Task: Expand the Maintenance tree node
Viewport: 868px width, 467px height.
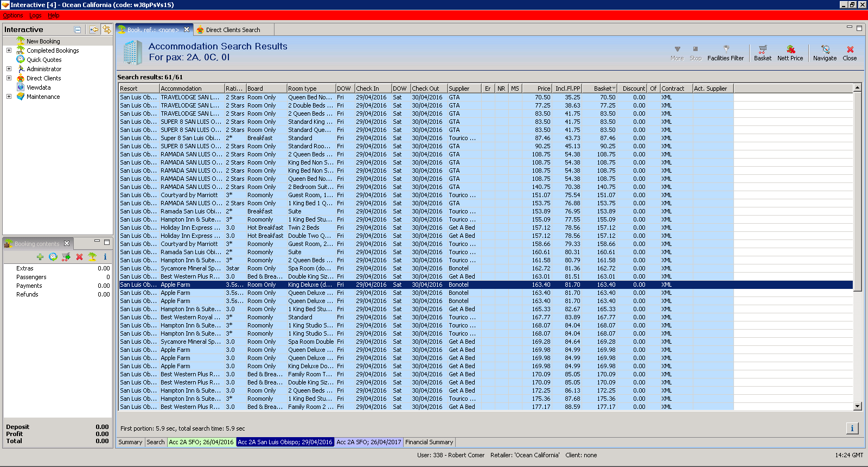Action: pyautogui.click(x=9, y=97)
